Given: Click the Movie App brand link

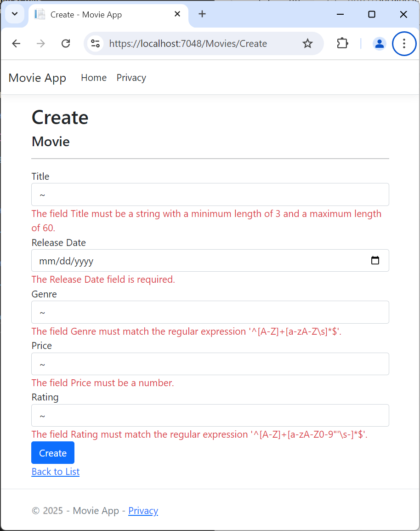Looking at the screenshot, I should (x=37, y=78).
